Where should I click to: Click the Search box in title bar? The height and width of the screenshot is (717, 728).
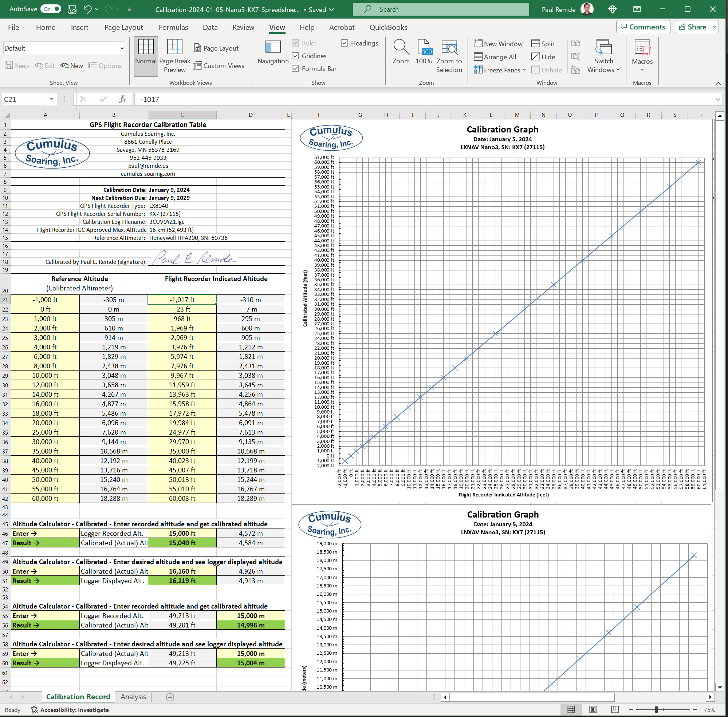[x=441, y=9]
